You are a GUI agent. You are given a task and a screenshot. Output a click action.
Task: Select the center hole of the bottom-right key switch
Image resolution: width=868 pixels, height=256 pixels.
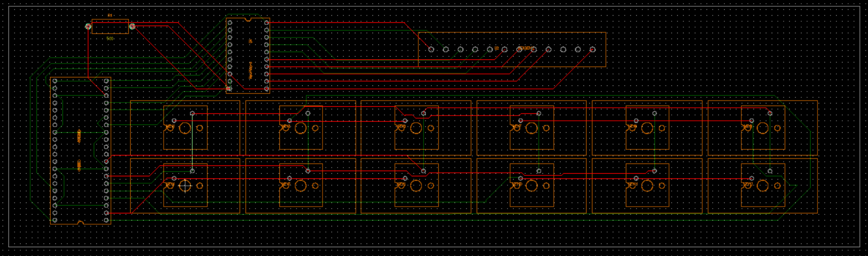click(x=763, y=185)
